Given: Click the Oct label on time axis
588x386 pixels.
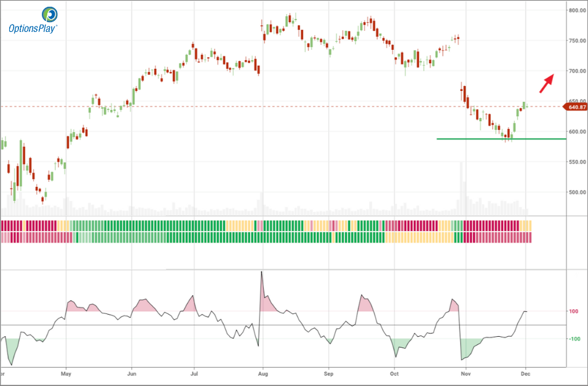Looking at the screenshot, I should [394, 372].
